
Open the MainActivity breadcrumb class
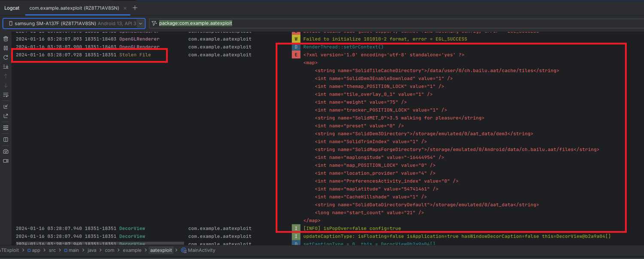(198, 250)
